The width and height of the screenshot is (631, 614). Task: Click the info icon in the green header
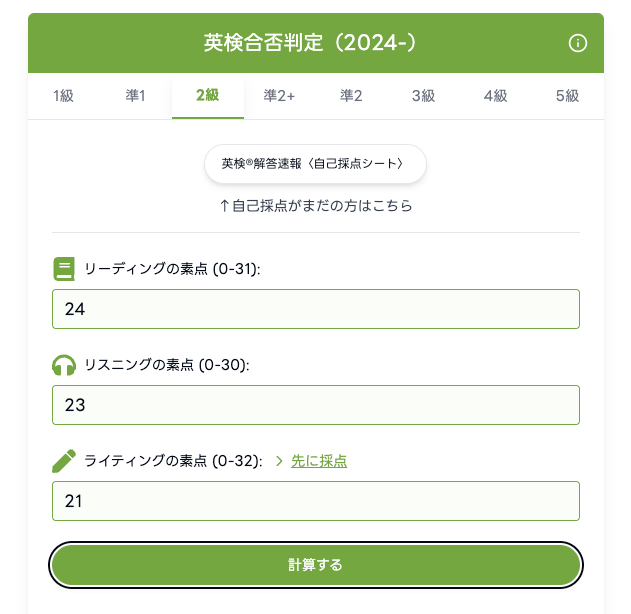577,43
